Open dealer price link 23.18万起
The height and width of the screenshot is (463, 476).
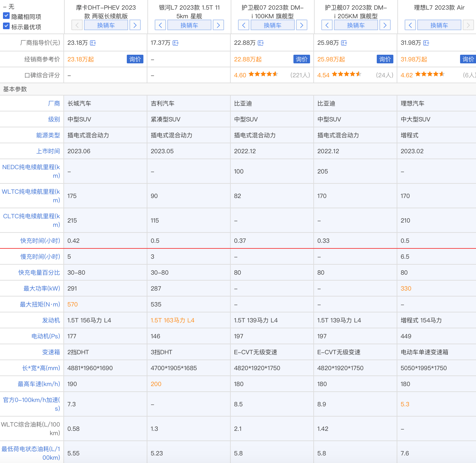[81, 59]
